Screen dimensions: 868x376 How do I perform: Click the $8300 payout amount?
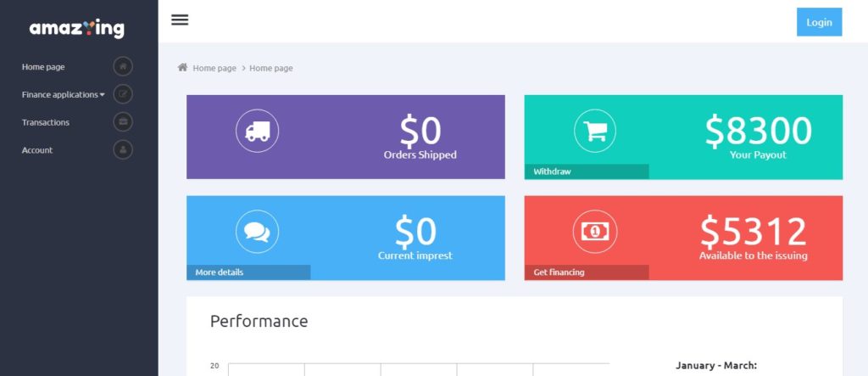click(x=758, y=131)
